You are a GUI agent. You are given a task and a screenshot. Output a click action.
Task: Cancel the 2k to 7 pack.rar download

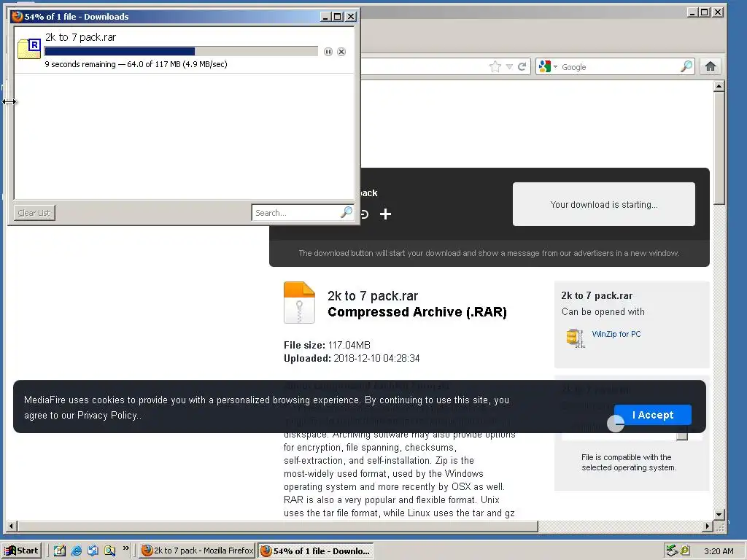(341, 52)
